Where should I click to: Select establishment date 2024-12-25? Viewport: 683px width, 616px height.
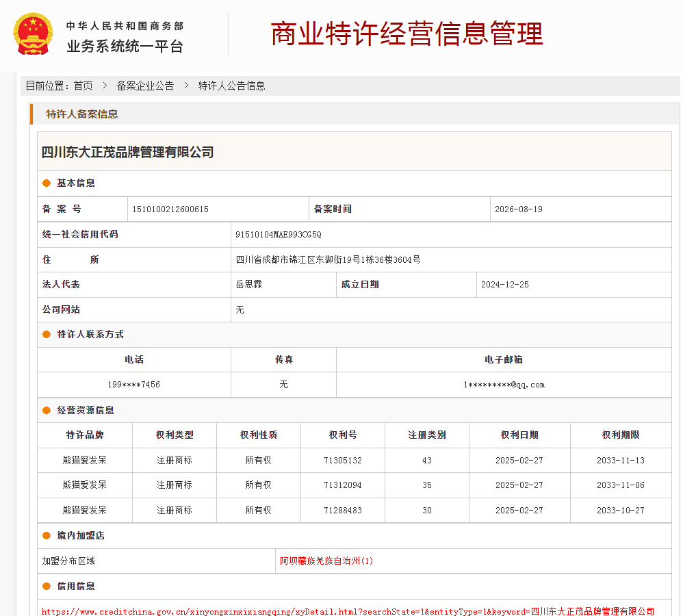coord(505,285)
